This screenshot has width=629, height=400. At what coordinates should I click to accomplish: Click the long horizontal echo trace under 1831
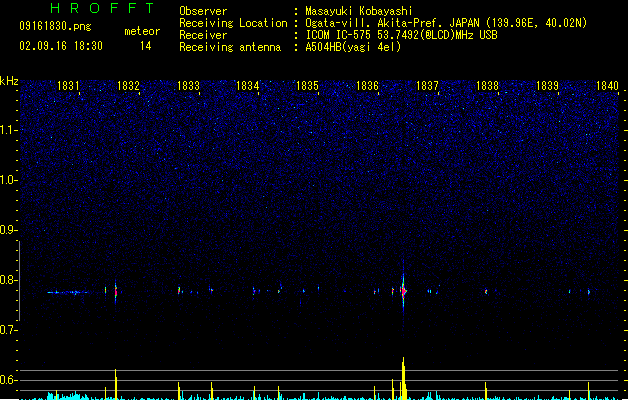point(67,292)
